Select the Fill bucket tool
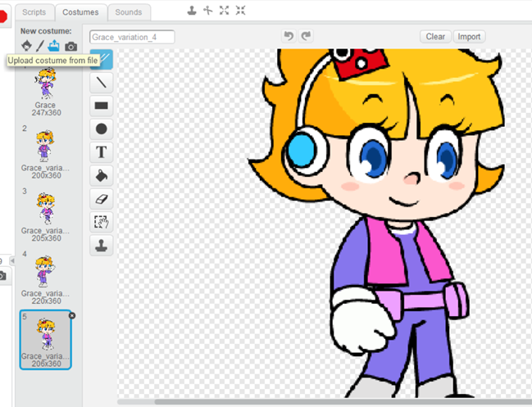 [102, 175]
